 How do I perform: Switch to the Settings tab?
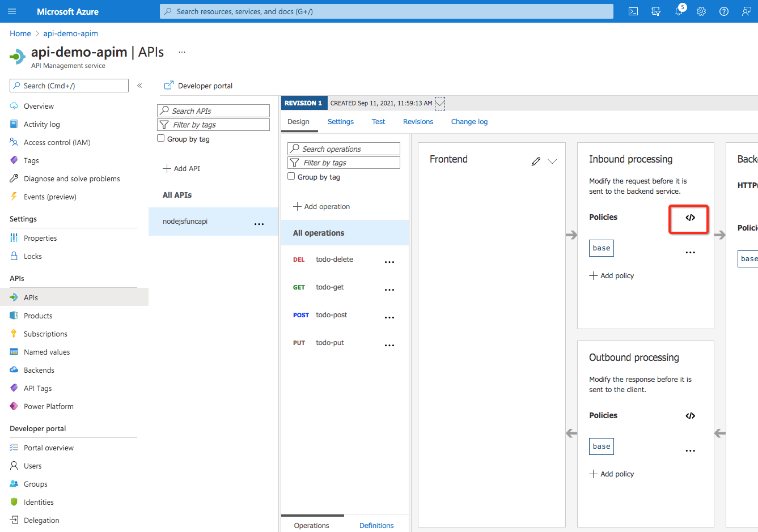click(341, 121)
